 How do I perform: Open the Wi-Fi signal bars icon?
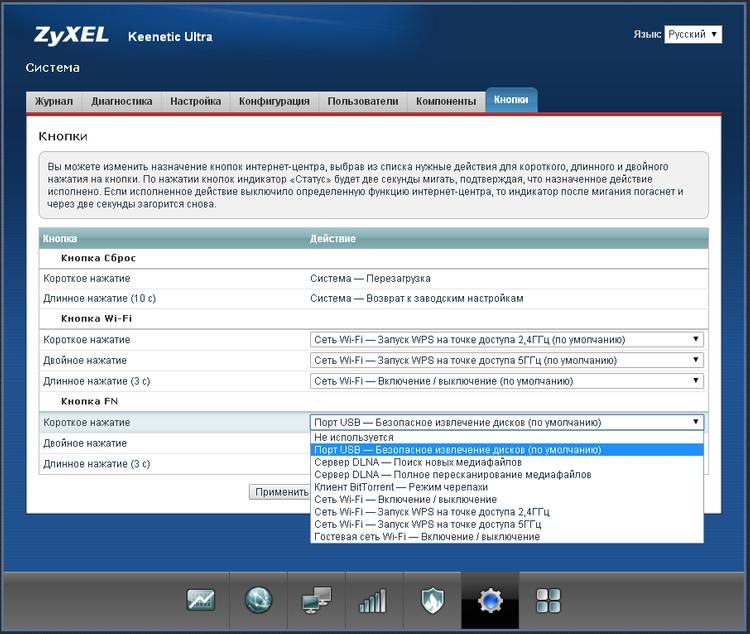[x=374, y=601]
